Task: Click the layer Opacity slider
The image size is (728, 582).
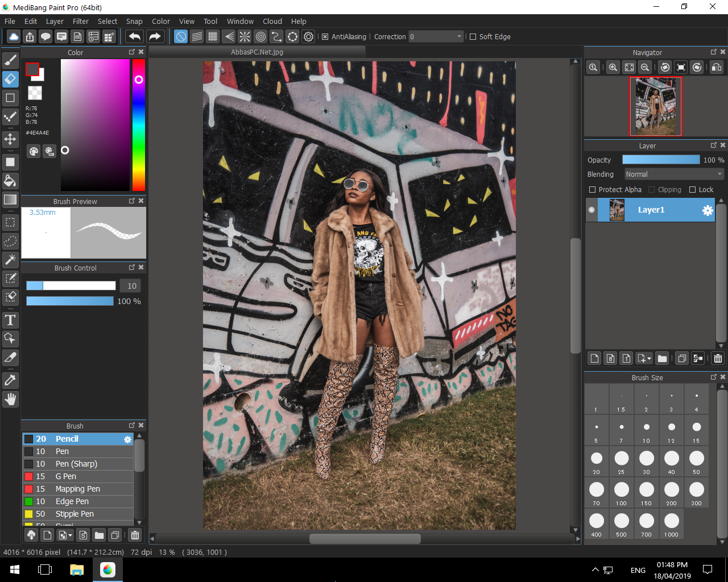Action: 661,160
